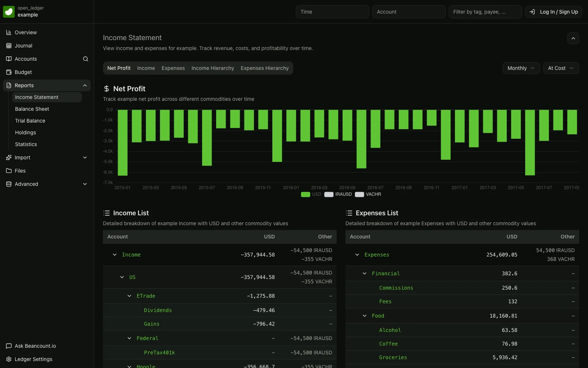Open Balance Sheet report
The width and height of the screenshot is (588, 368).
pos(47,109)
